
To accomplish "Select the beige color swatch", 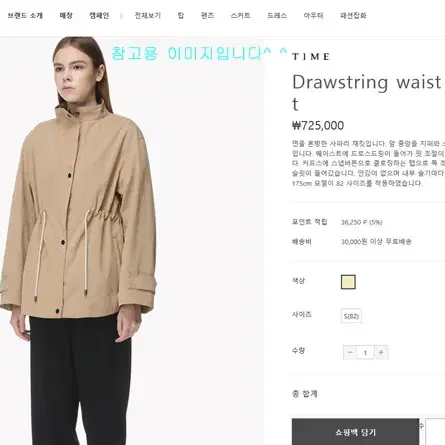I will tap(348, 282).
